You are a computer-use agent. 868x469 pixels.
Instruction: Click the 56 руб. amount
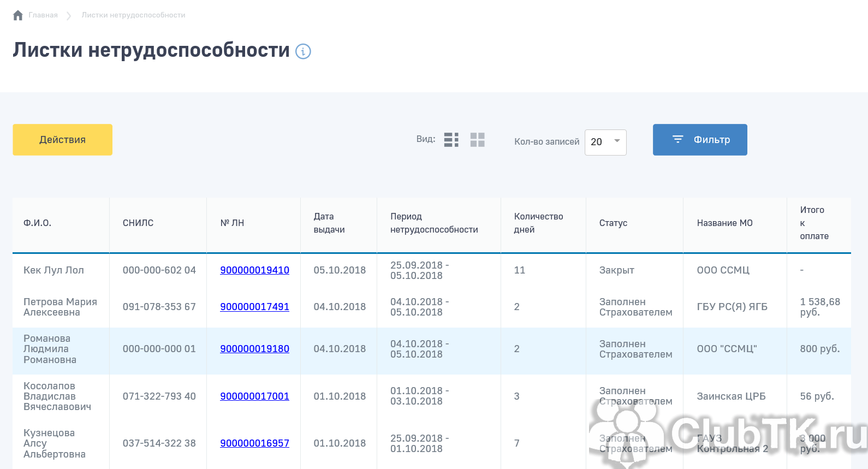click(817, 396)
